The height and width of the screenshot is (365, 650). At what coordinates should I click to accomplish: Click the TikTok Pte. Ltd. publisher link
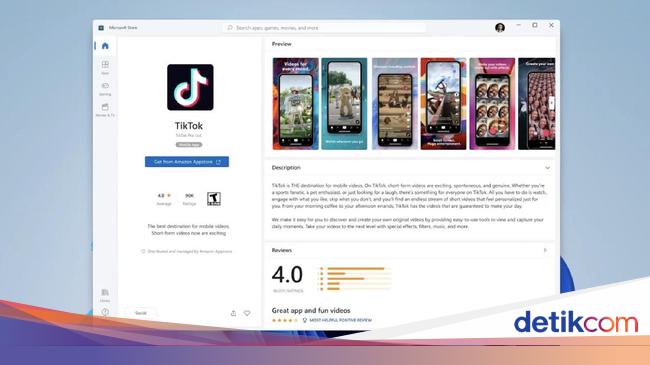pos(189,135)
